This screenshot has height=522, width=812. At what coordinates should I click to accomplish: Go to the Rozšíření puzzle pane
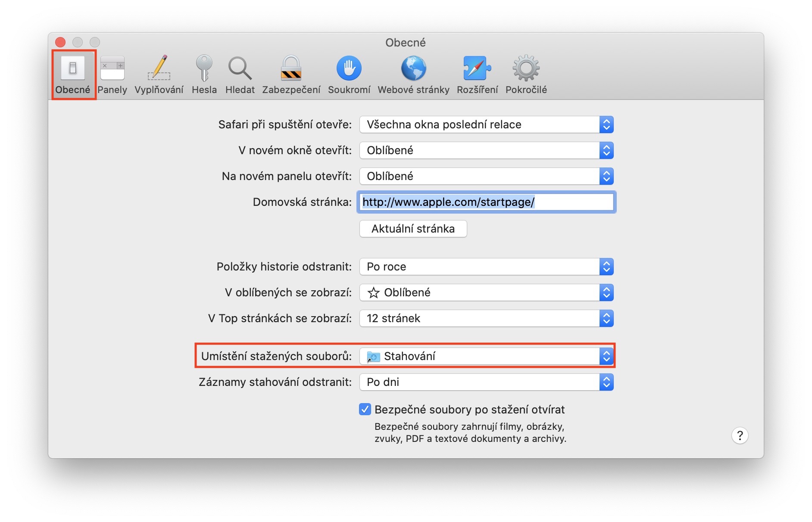[x=478, y=75]
